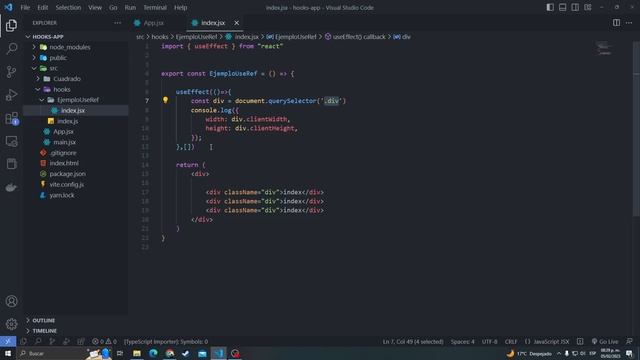The height and width of the screenshot is (360, 640).
Task: Open File Explorer from taskbar
Action: [x=137, y=353]
